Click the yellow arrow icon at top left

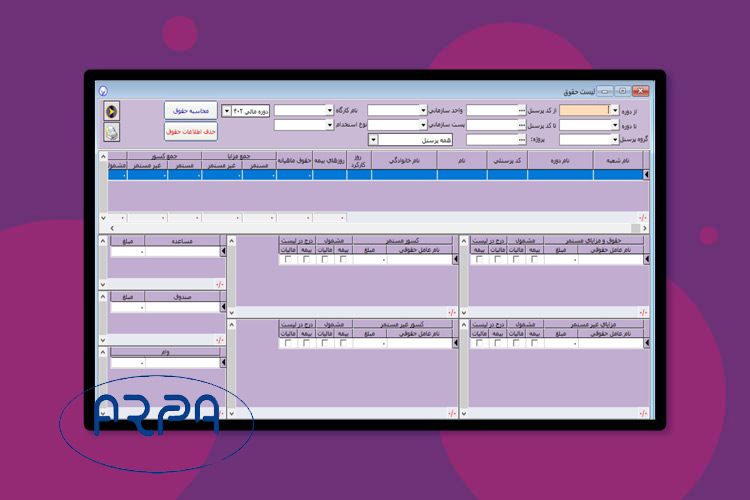click(x=112, y=111)
